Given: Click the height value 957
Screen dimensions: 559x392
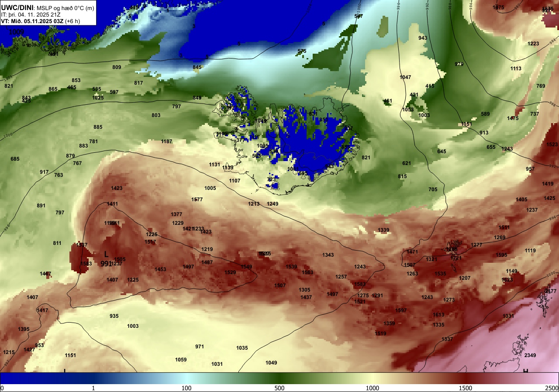Looking at the screenshot, I should point(530,169).
